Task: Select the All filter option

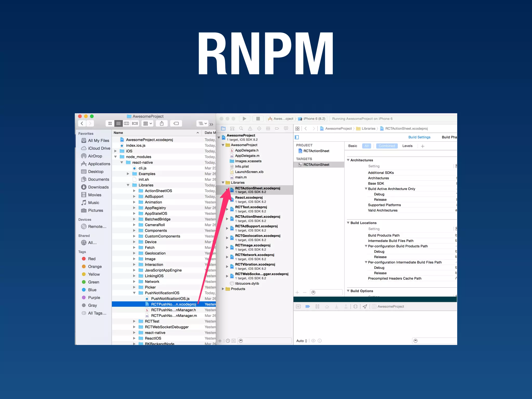Action: 367,146
